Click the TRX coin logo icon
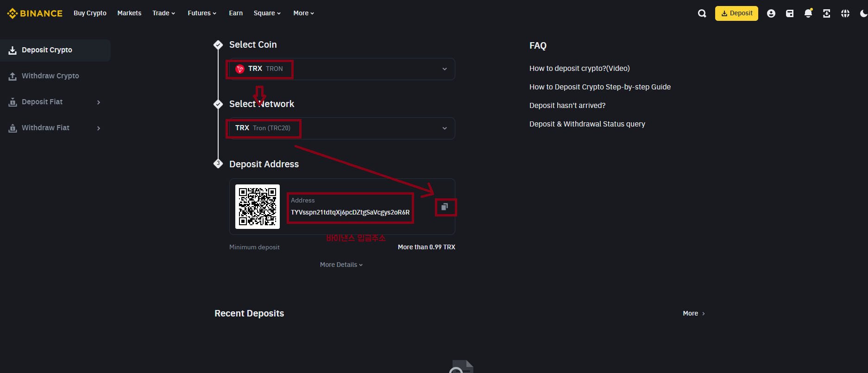This screenshot has width=868, height=373. [x=240, y=69]
